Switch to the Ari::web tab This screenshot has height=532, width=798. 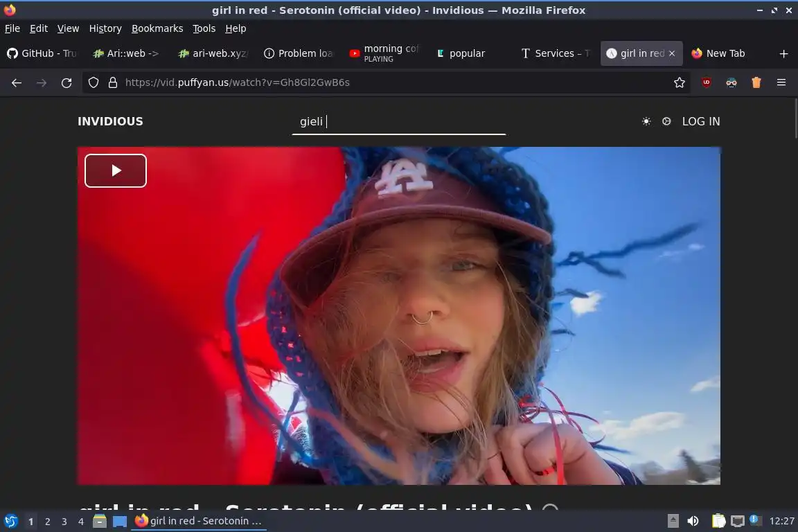pyautogui.click(x=127, y=53)
